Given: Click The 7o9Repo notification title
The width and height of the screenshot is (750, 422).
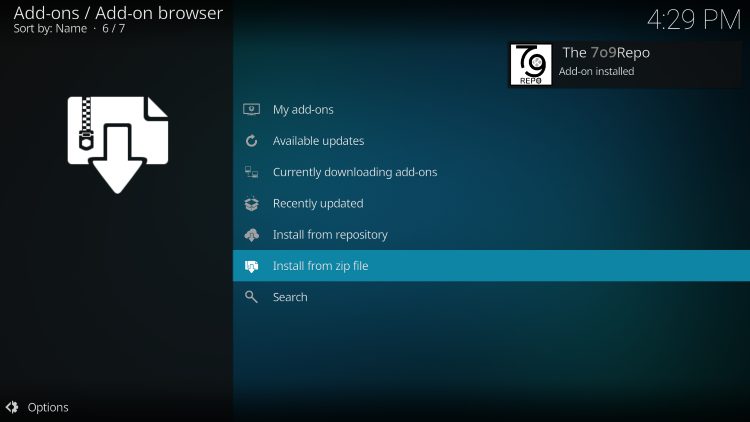Looking at the screenshot, I should pyautogui.click(x=606, y=53).
